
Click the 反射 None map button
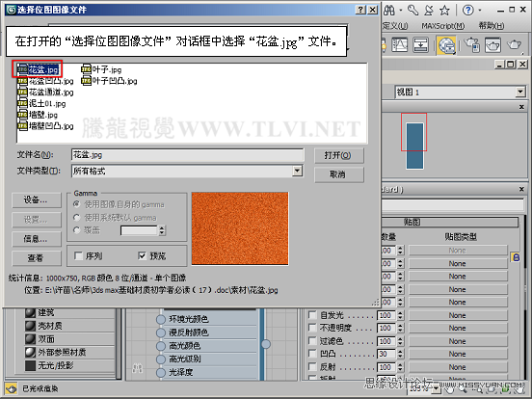tap(458, 367)
